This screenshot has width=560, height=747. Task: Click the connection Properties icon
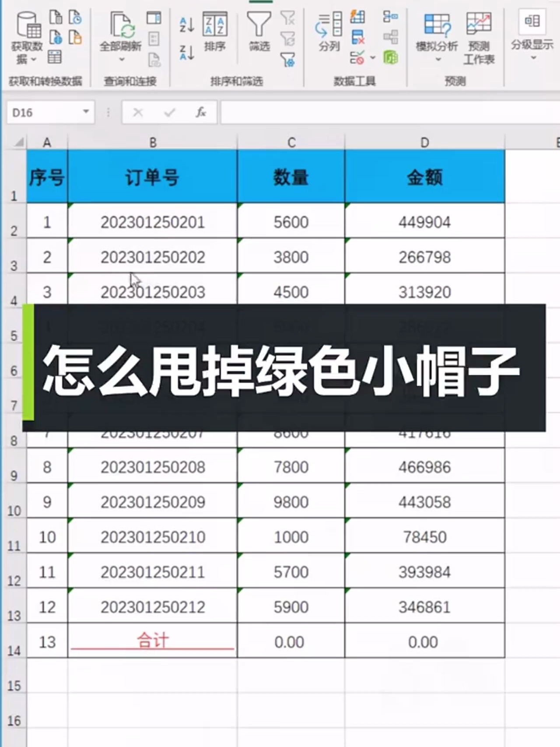[x=154, y=39]
